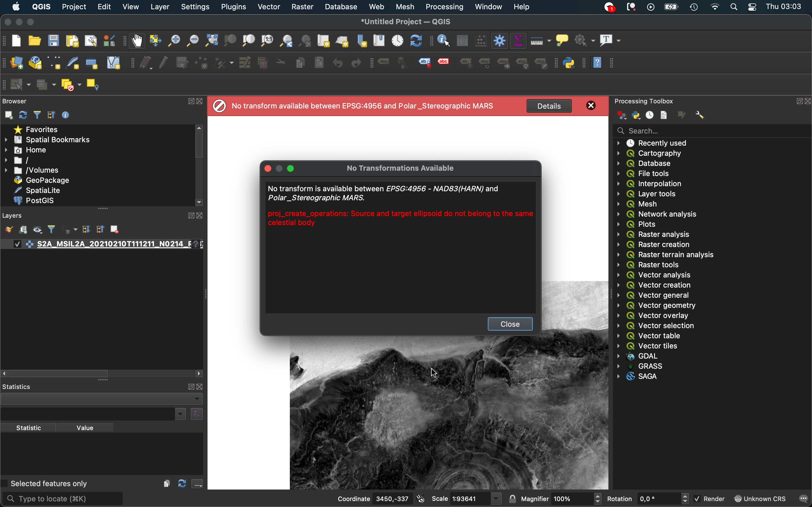
Task: Click the Details button in error bar
Action: (x=549, y=106)
